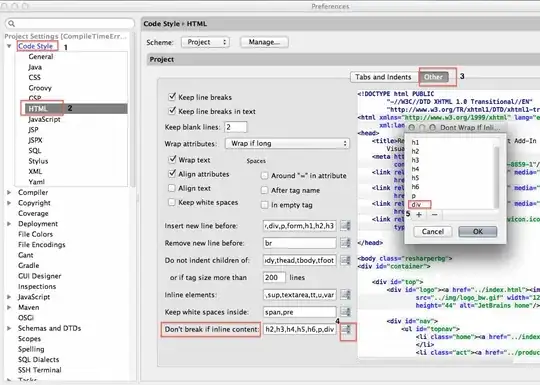Viewport: 540px width, 385px height.
Task: Open the SQL code style page
Action: [x=35, y=151]
